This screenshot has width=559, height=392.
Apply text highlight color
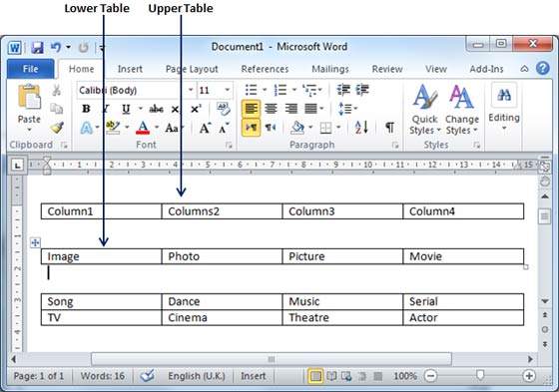(x=113, y=128)
